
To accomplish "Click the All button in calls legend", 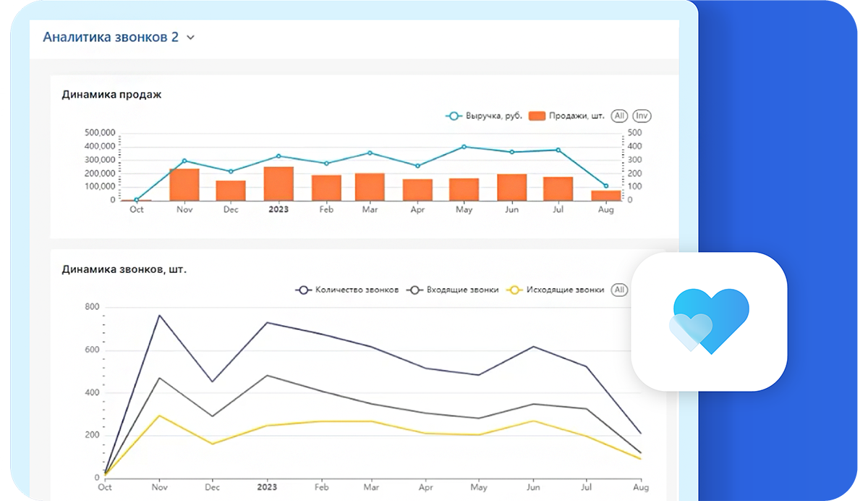I will pyautogui.click(x=619, y=290).
